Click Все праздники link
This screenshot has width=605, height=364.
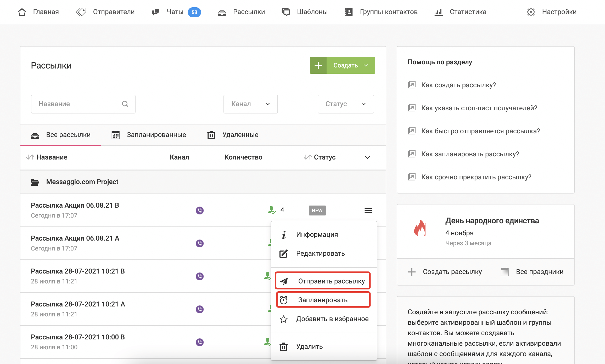point(532,272)
